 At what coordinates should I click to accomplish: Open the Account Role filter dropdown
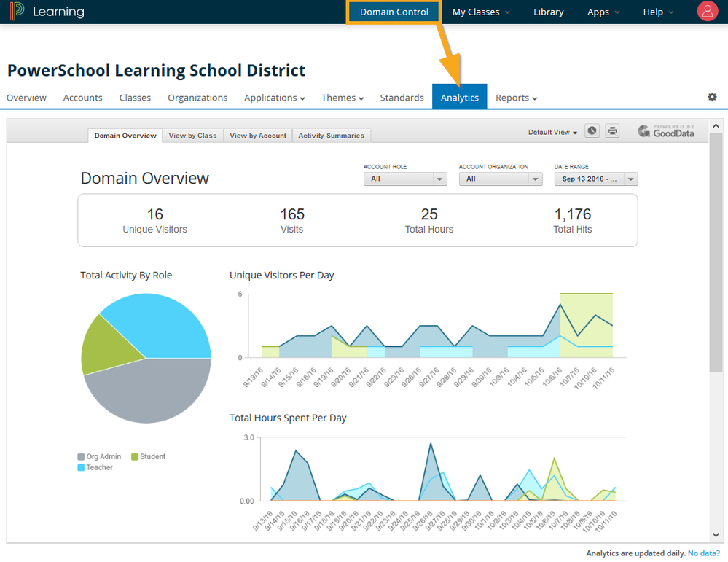(x=405, y=179)
